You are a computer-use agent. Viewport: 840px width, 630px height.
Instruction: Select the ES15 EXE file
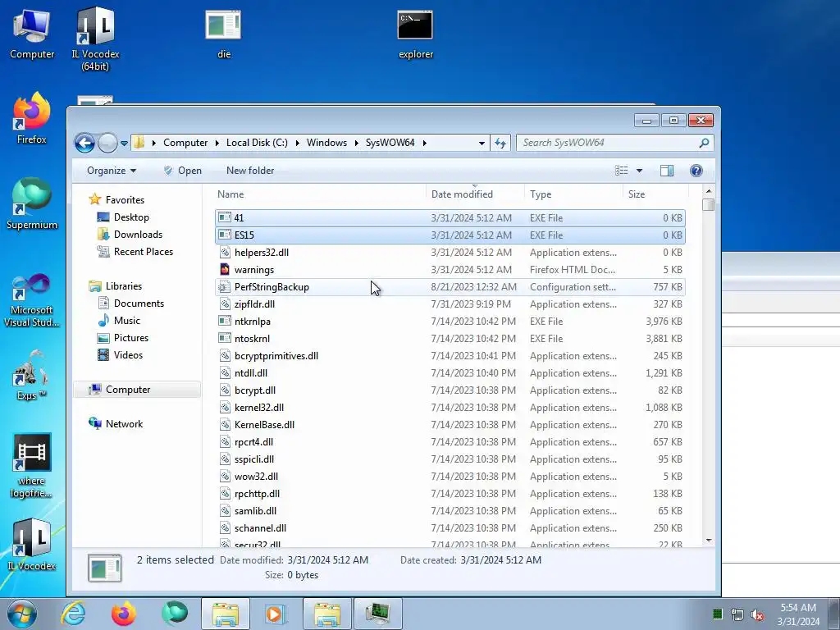[450, 235]
